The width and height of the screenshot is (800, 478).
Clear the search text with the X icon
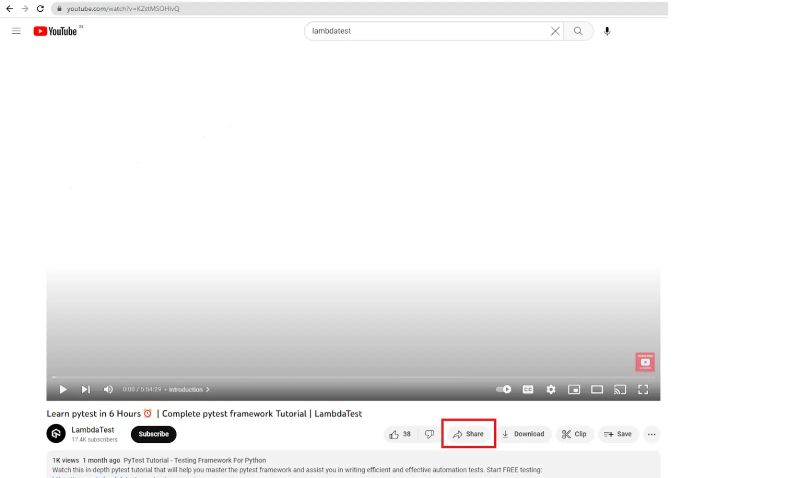pos(555,31)
